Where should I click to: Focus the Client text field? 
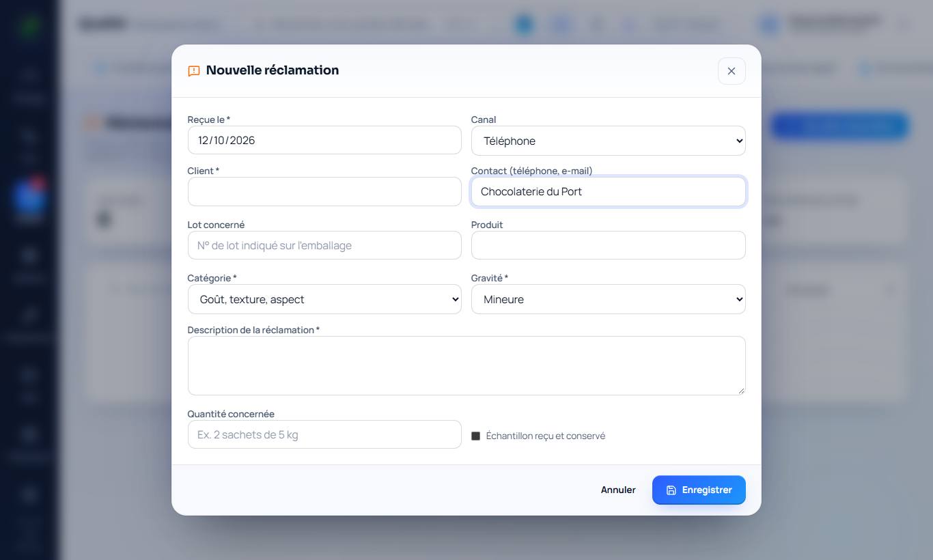pyautogui.click(x=324, y=192)
